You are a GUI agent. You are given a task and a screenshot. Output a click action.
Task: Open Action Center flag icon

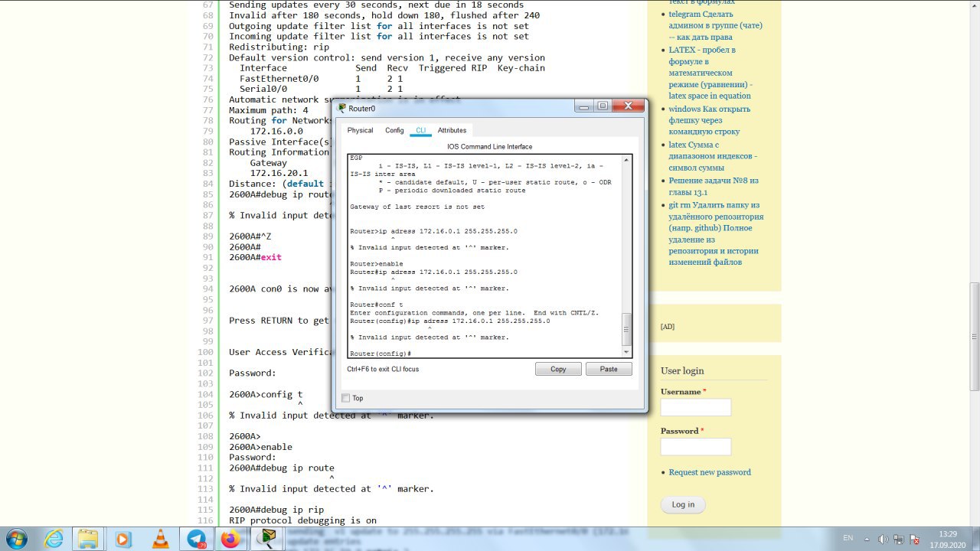(914, 539)
